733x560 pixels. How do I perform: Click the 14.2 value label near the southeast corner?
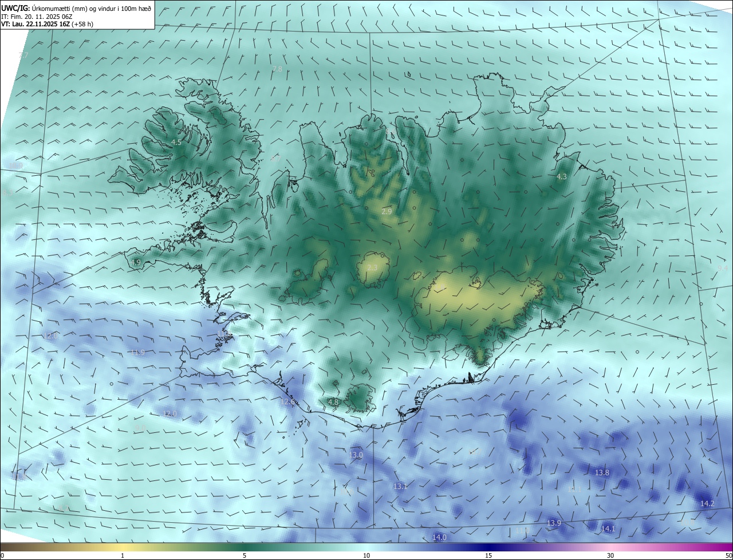click(707, 504)
